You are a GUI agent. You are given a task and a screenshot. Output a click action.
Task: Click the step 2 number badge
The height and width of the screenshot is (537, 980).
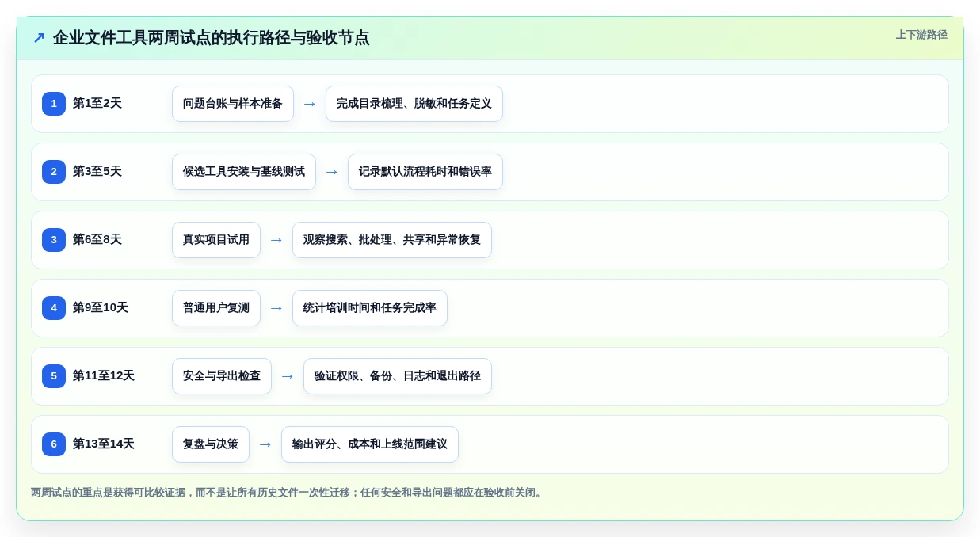[54, 172]
